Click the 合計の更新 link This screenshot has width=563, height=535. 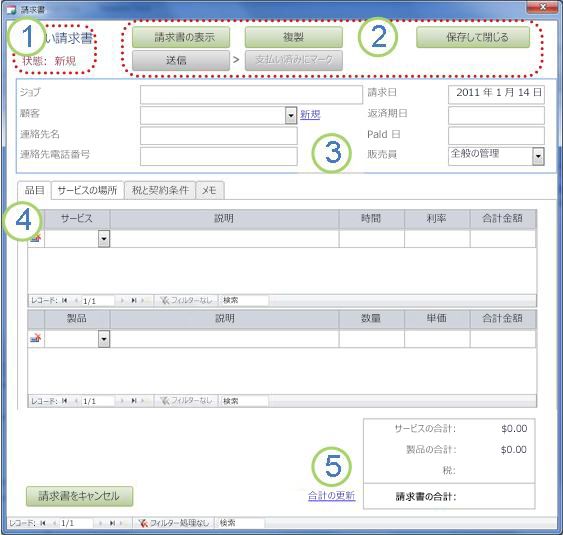tap(332, 496)
